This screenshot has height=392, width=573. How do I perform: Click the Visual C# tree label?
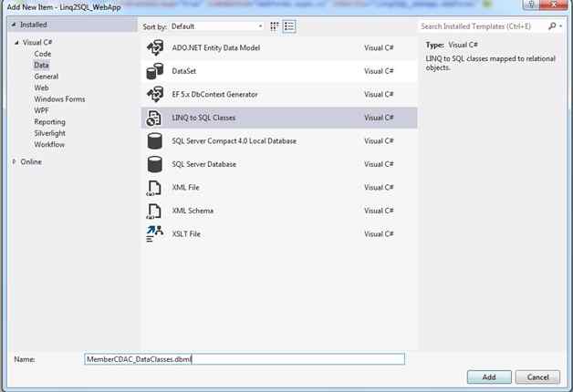[37, 42]
